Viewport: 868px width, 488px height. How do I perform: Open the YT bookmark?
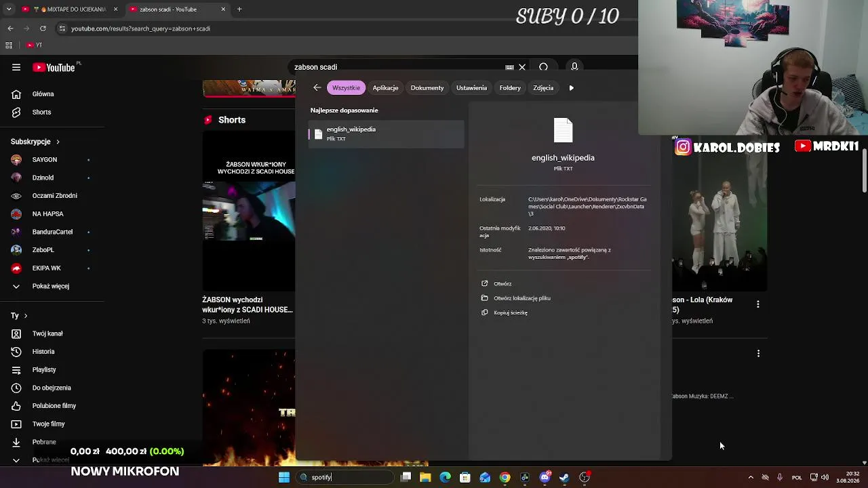point(35,45)
